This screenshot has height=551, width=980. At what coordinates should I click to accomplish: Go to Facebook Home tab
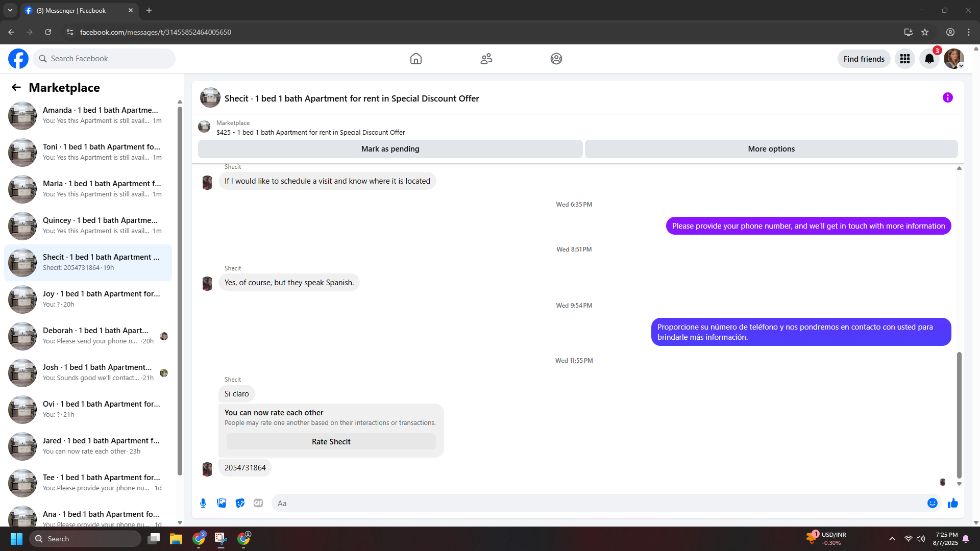pyautogui.click(x=416, y=59)
